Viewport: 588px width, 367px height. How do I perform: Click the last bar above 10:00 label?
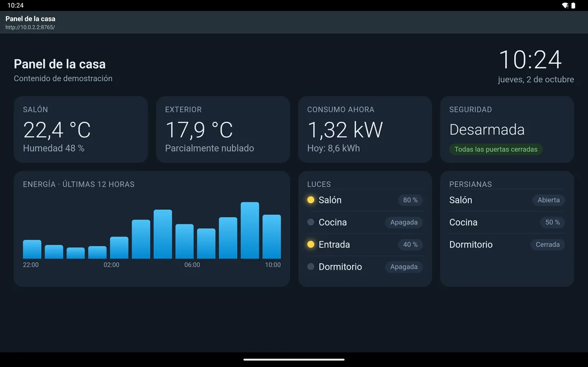pyautogui.click(x=272, y=237)
